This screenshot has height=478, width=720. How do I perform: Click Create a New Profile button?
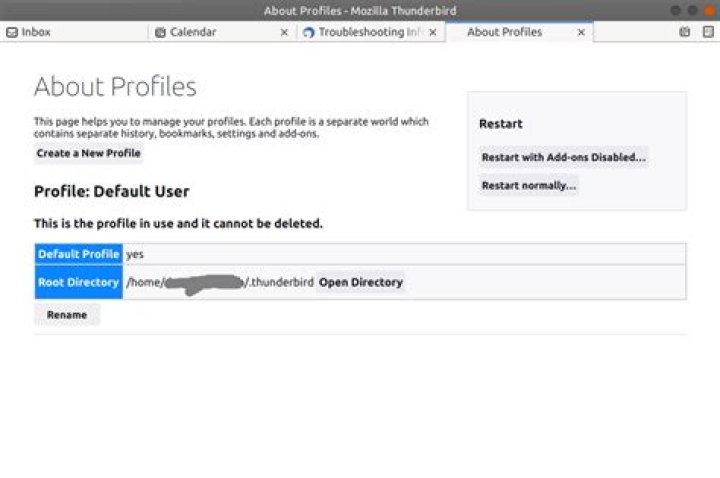(89, 153)
